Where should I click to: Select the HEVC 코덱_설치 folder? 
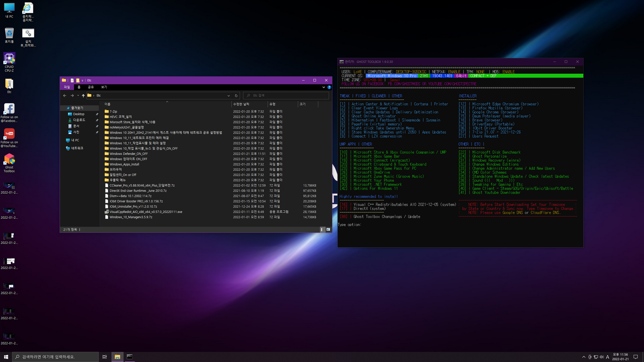tap(121, 117)
